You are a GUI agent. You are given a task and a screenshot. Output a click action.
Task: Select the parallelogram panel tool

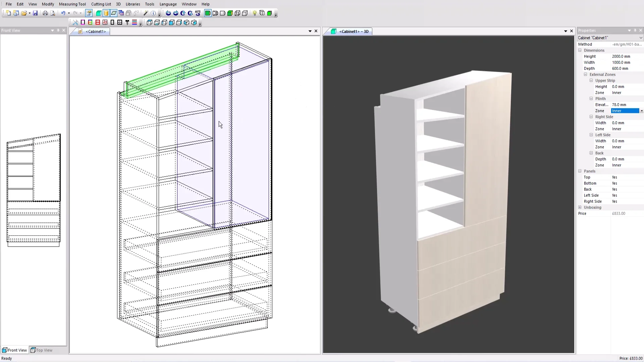(114, 13)
